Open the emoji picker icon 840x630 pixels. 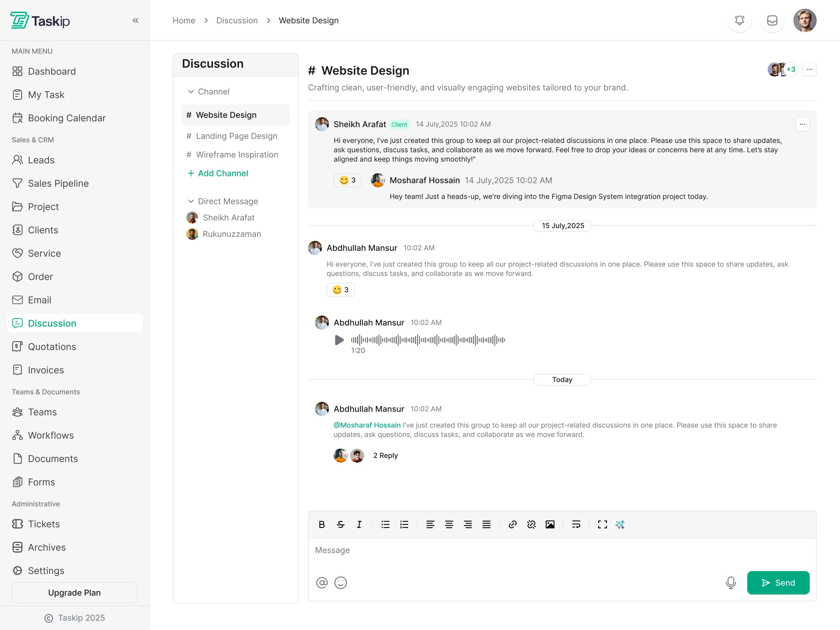click(341, 582)
